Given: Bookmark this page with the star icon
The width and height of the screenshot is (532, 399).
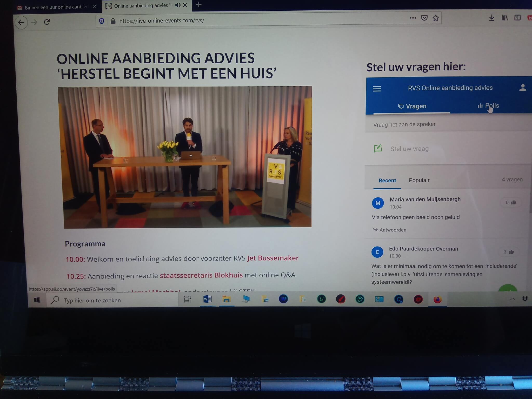Looking at the screenshot, I should click(436, 18).
